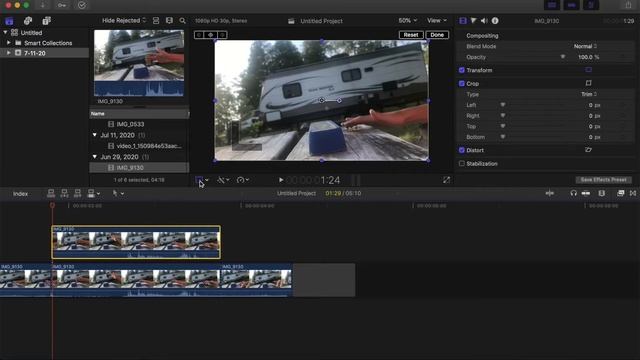The height and width of the screenshot is (360, 640).
Task: Adjust the Crop Left slider handle
Action: (503, 105)
